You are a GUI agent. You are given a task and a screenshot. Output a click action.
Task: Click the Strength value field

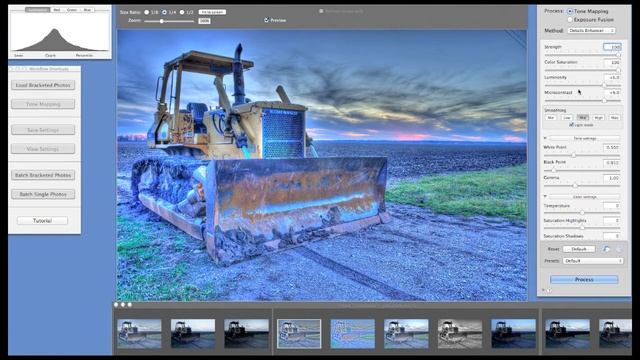[612, 47]
